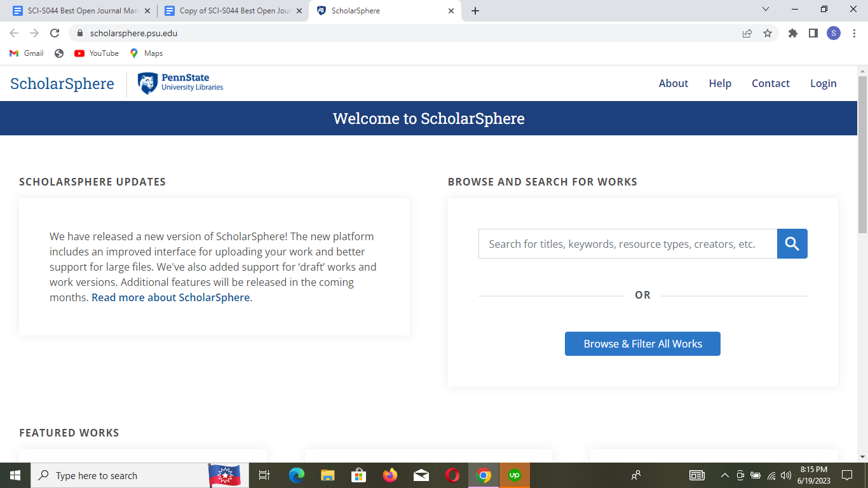This screenshot has height=488, width=868.
Task: Select the Help menu item
Action: click(720, 83)
